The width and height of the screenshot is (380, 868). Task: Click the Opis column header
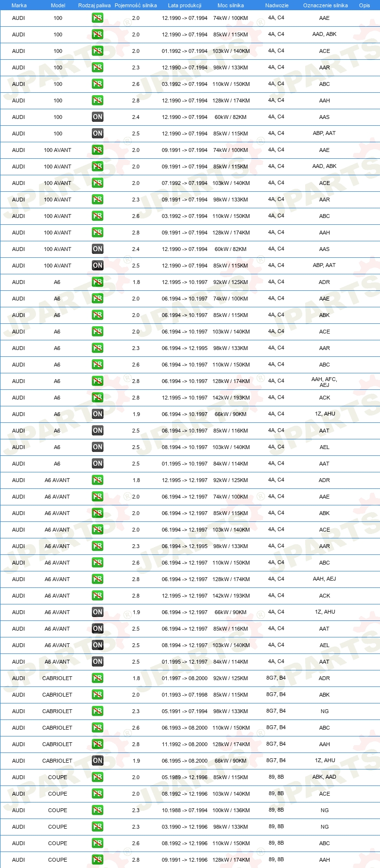pyautogui.click(x=364, y=5)
